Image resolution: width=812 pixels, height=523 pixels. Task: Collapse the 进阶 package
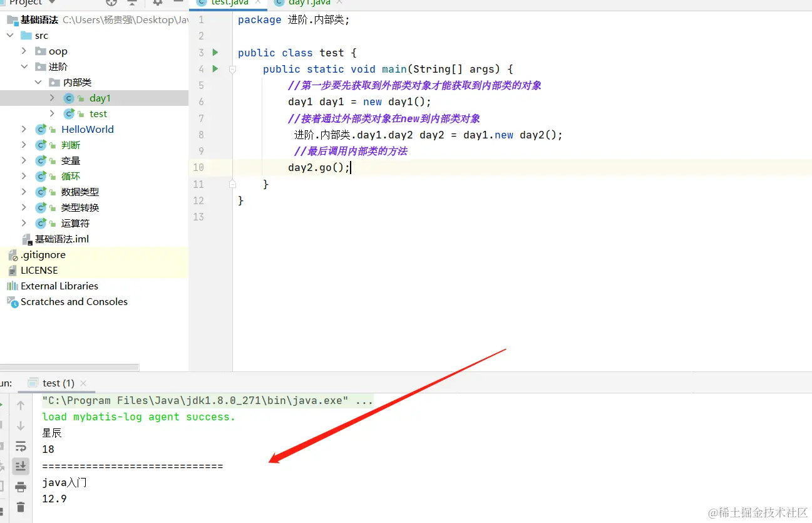coord(24,67)
